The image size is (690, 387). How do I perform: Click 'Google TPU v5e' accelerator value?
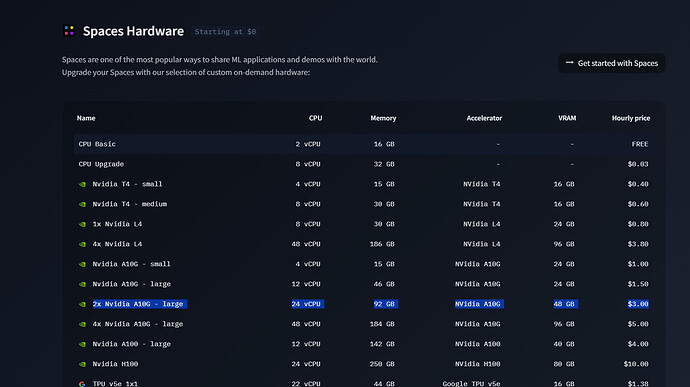(471, 383)
